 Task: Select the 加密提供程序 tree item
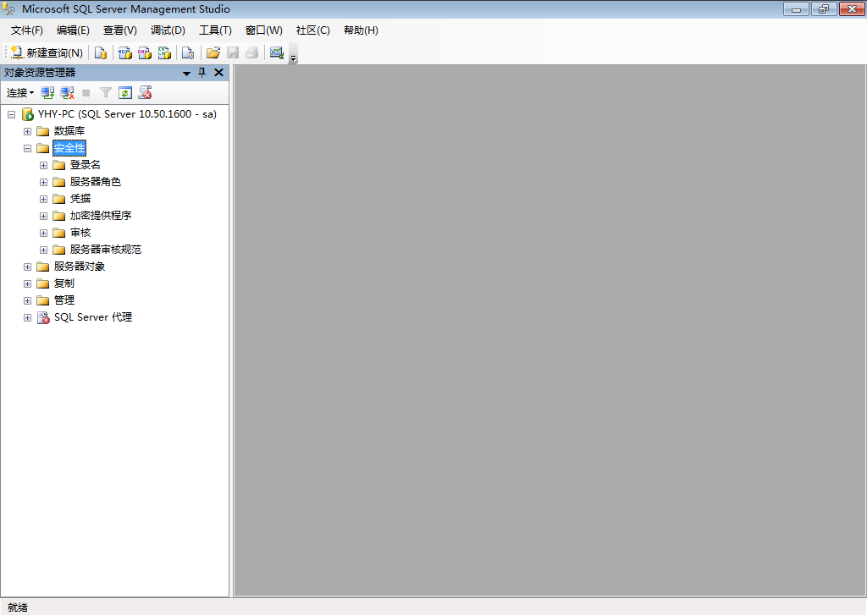coord(101,216)
